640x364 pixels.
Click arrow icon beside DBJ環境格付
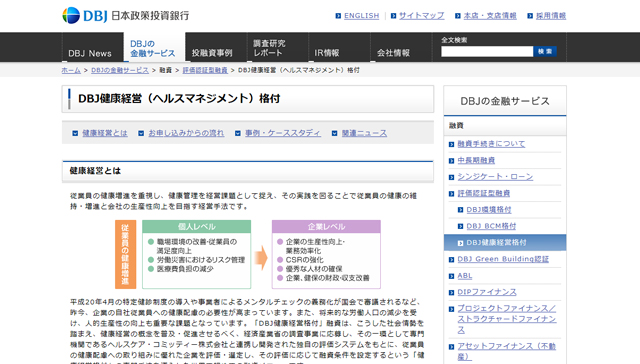point(460,210)
